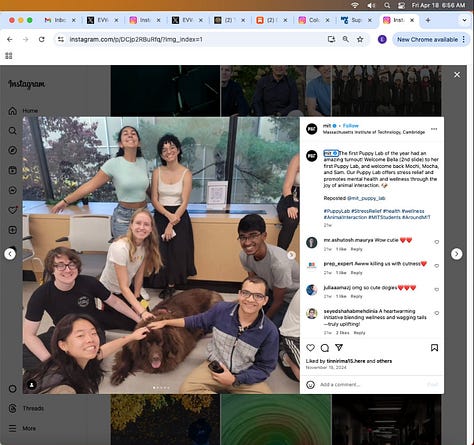View others who liked the post
This screenshot has width=474, height=445.
(x=384, y=361)
